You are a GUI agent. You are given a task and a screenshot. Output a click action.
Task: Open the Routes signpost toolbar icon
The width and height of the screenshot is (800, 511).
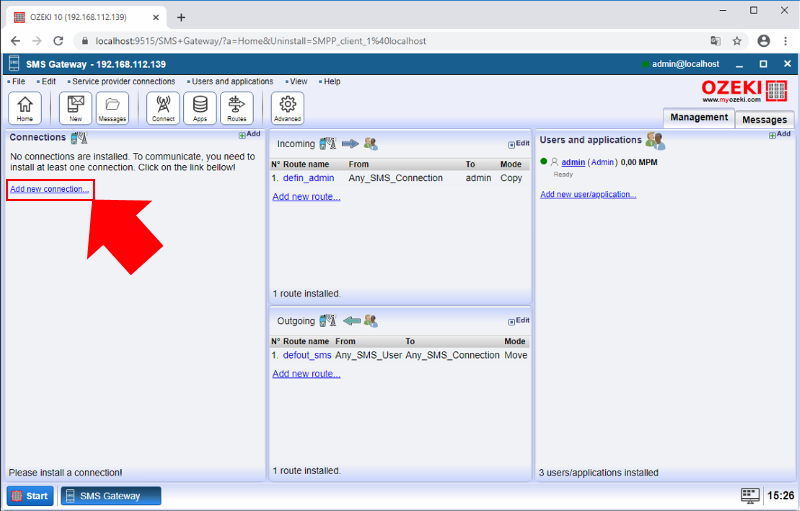click(237, 108)
